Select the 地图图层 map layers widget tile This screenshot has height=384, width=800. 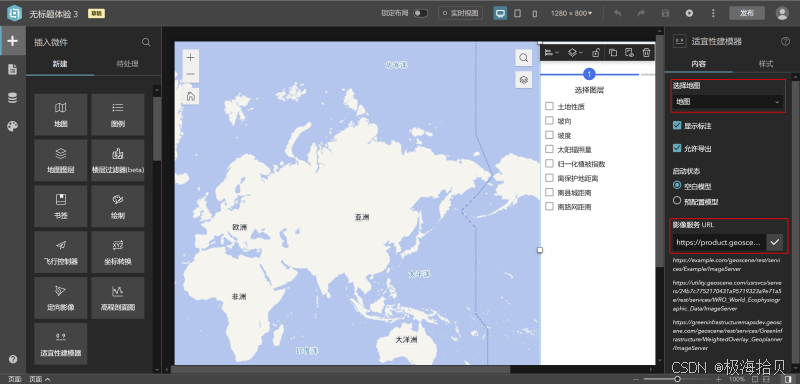pos(61,161)
